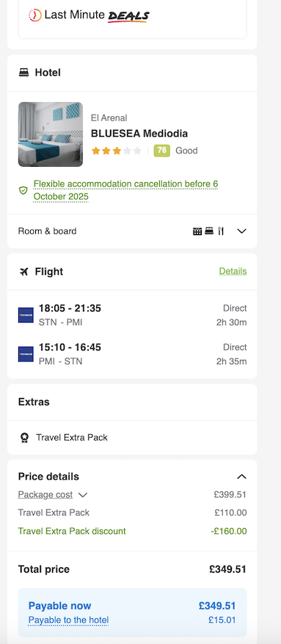
Task: Expand the Package cost breakdown arrow
Action: point(83,495)
